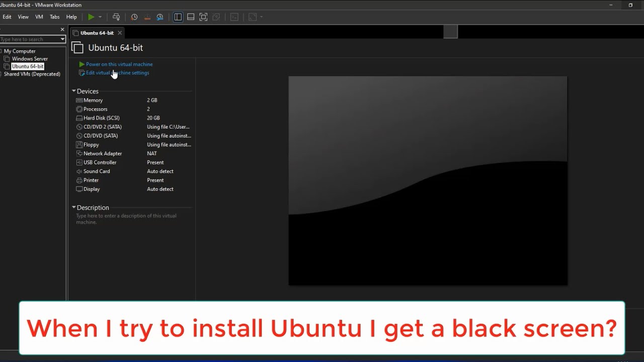Collapse the Description section
The image size is (644, 362).
(x=74, y=207)
